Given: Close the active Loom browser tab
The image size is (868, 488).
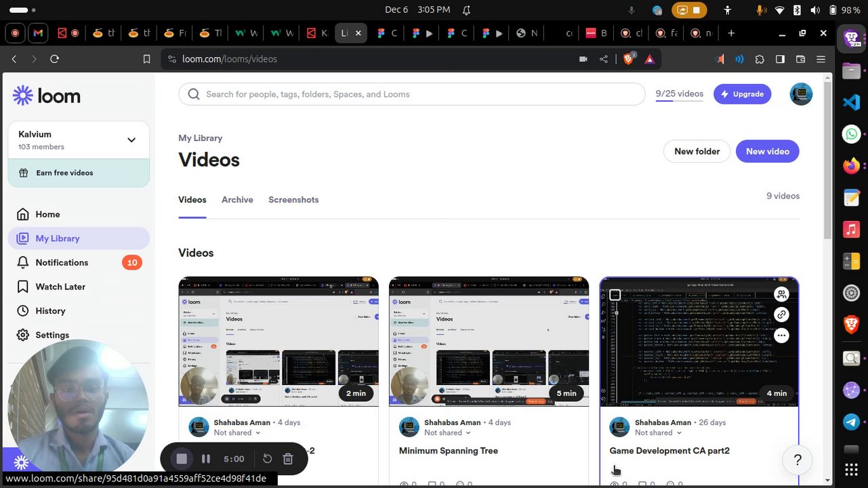Looking at the screenshot, I should click(358, 33).
